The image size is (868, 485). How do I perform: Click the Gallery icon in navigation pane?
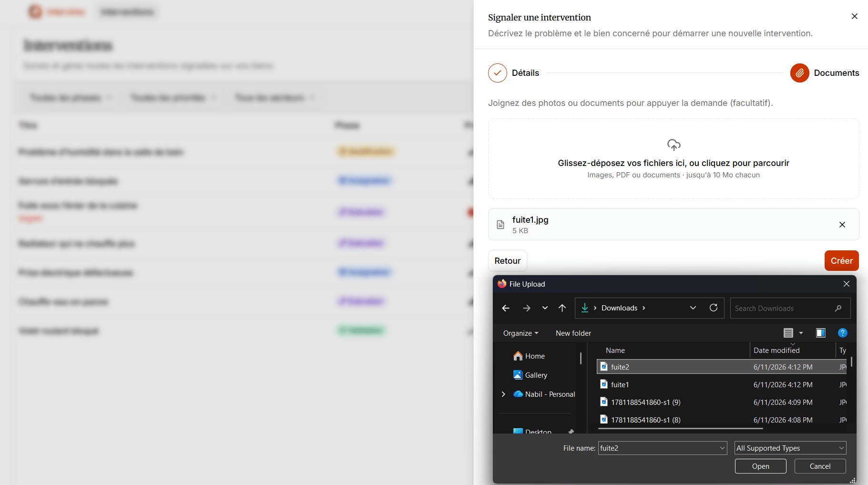[518, 375]
